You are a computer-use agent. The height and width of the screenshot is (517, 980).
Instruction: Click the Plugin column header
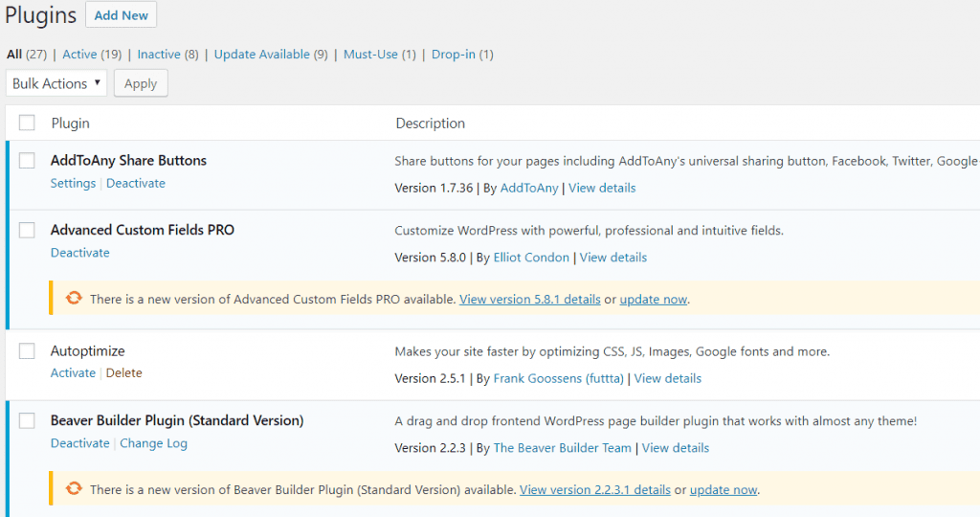click(71, 124)
